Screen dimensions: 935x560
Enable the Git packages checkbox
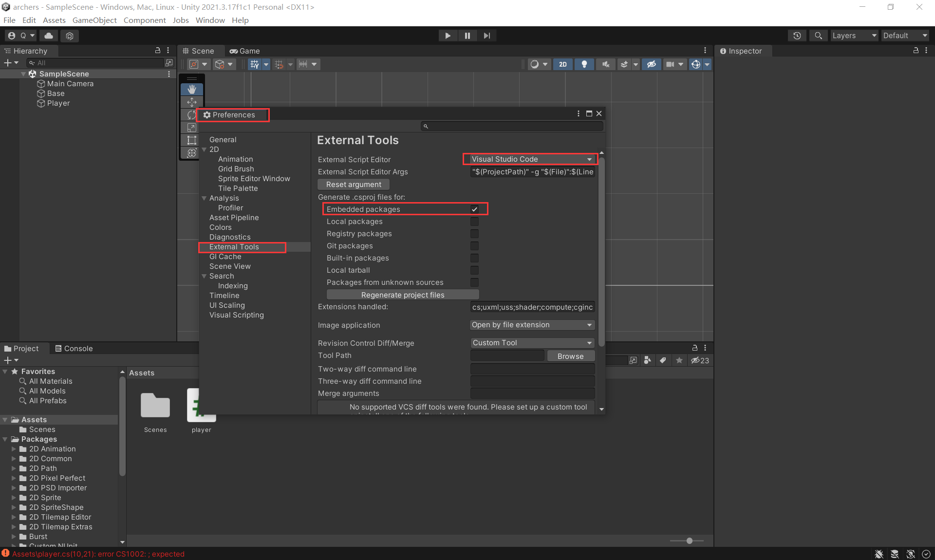coord(474,246)
